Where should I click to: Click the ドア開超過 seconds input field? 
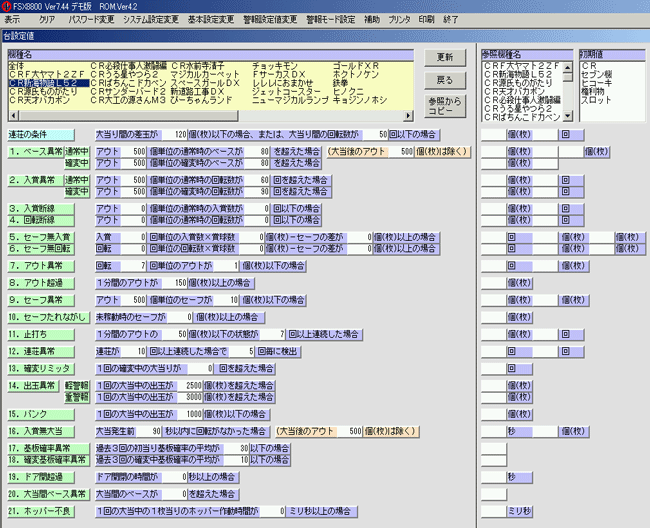[175, 477]
